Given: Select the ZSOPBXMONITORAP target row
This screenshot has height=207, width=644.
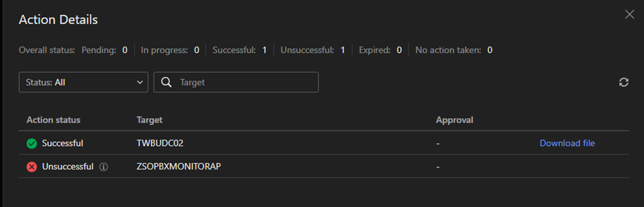Looking at the screenshot, I should [179, 167].
